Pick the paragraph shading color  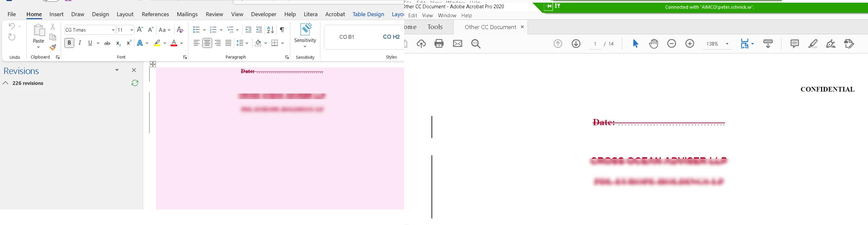point(258,43)
